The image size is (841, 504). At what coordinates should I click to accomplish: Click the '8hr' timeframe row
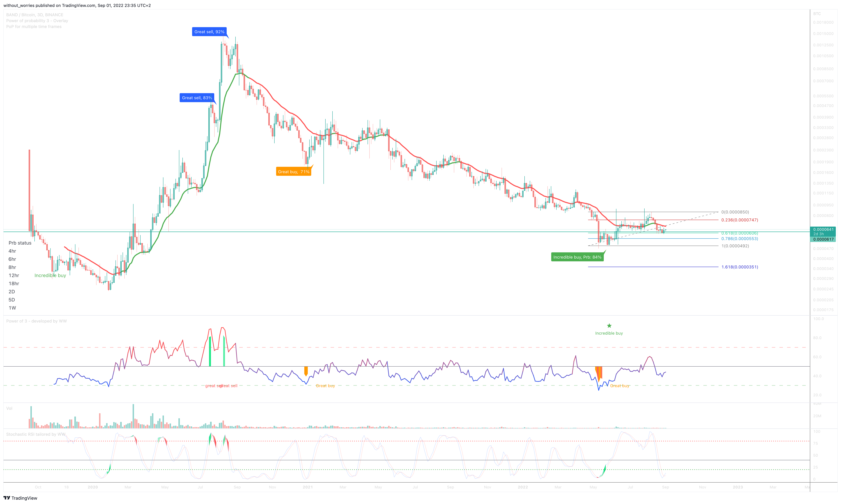(12, 267)
